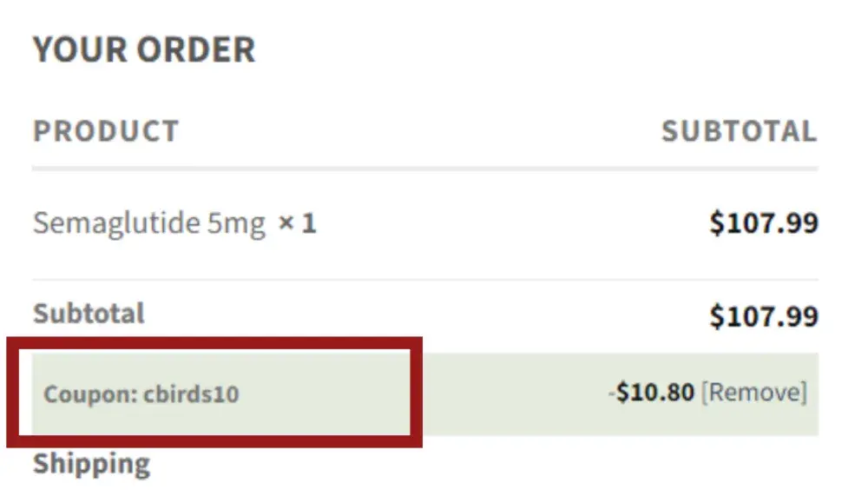Screen dimensions: 868x503
Task: Click the Shipping label
Action: (91, 464)
